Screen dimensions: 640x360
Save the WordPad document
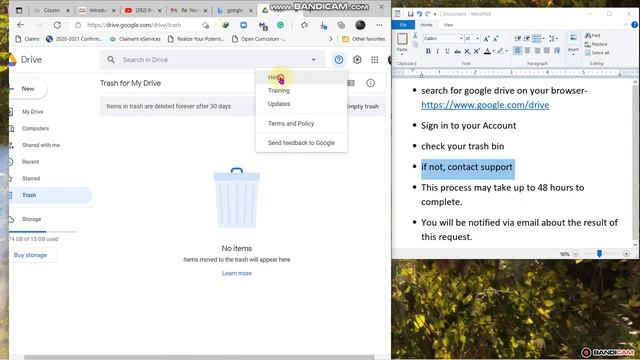[x=410, y=14]
